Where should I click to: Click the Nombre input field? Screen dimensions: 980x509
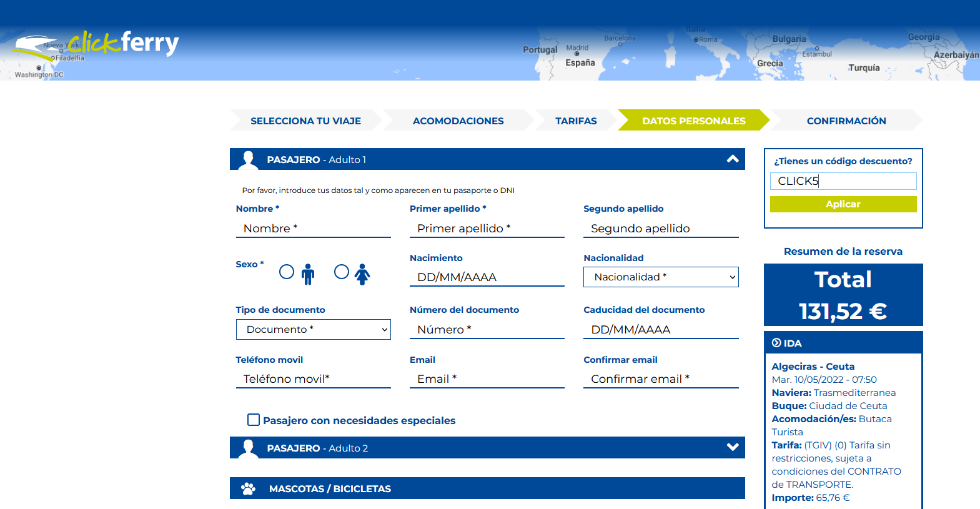314,229
